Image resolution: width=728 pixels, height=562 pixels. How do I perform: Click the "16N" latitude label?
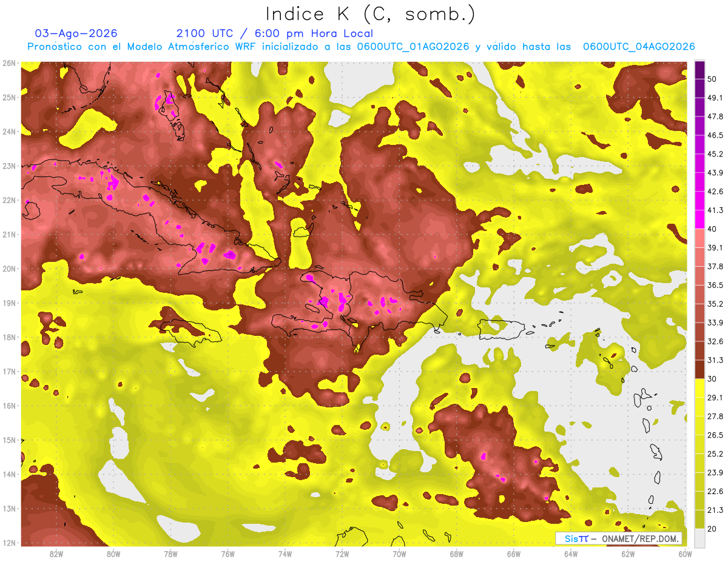coord(8,406)
